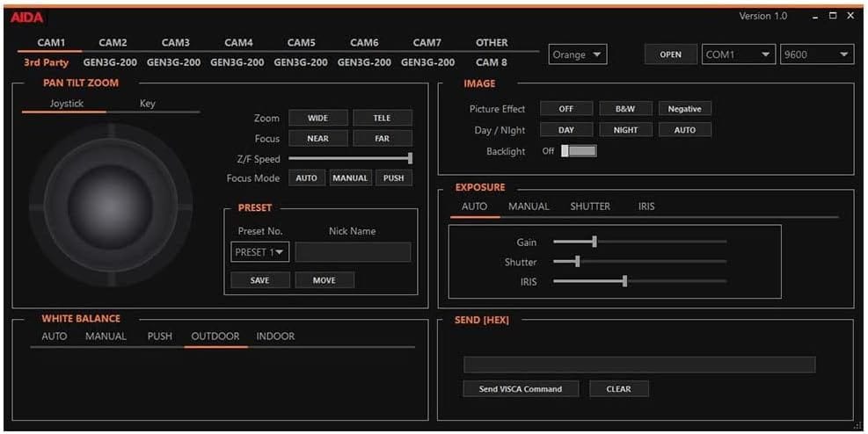Select the OTHER camera tab

[492, 42]
